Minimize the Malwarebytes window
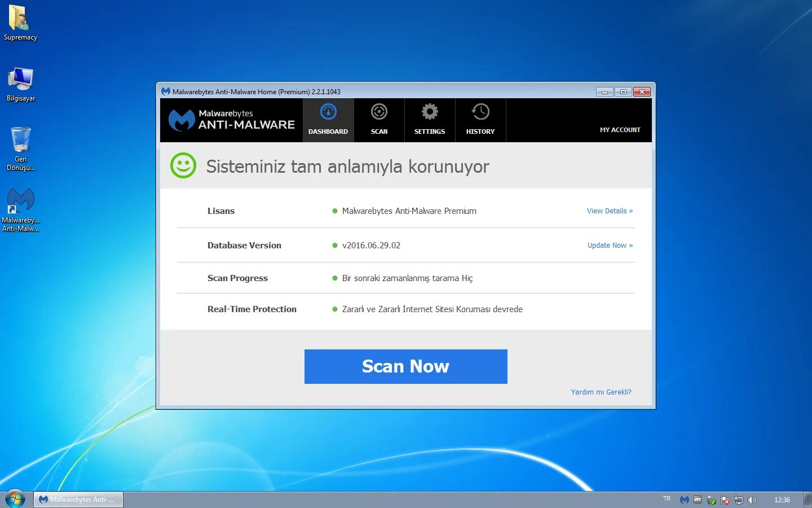 [605, 91]
